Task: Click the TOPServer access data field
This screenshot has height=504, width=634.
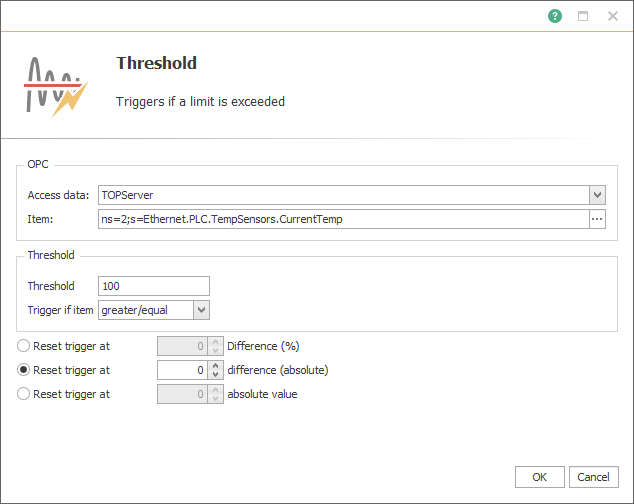Action: click(x=344, y=195)
